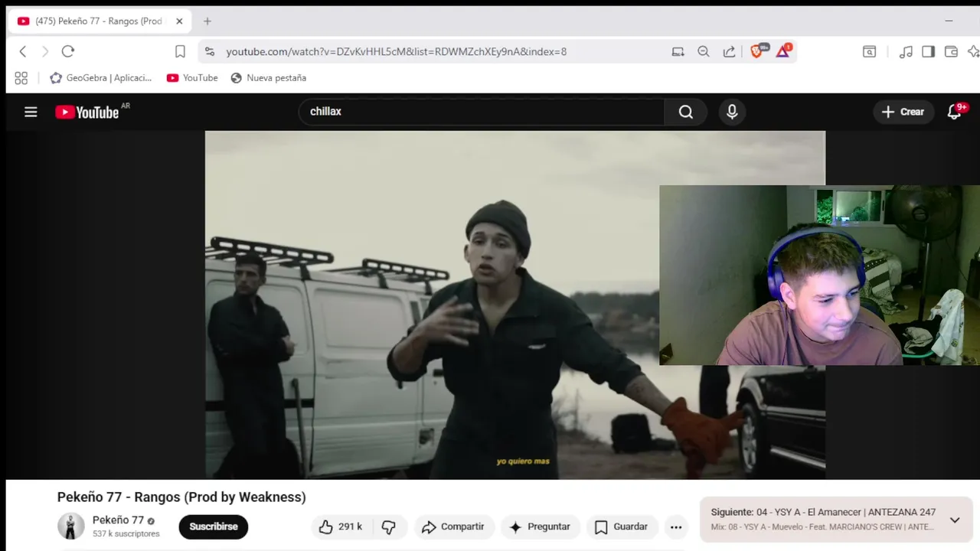Select the Pekeño 77 - Rangos tab

100,21
